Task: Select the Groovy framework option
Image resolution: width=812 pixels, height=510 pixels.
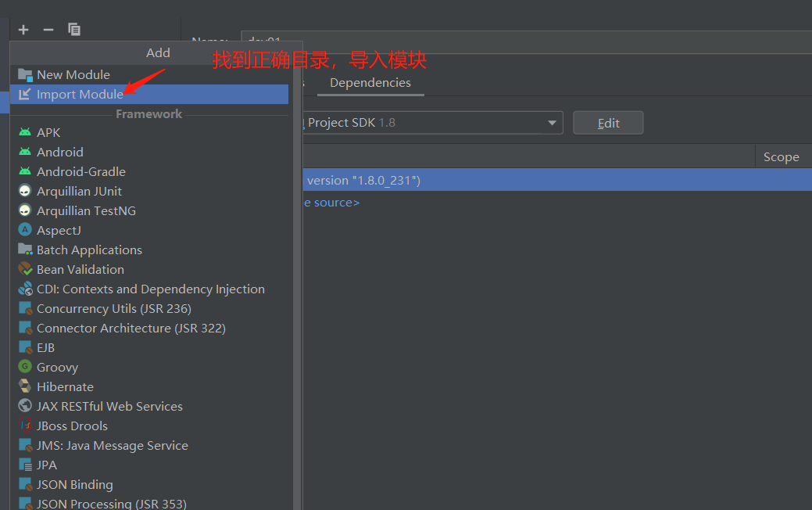Action: (57, 367)
